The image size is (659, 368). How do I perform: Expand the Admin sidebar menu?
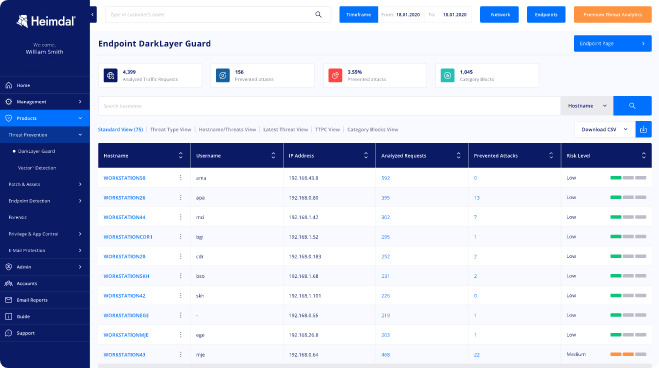[x=45, y=267]
